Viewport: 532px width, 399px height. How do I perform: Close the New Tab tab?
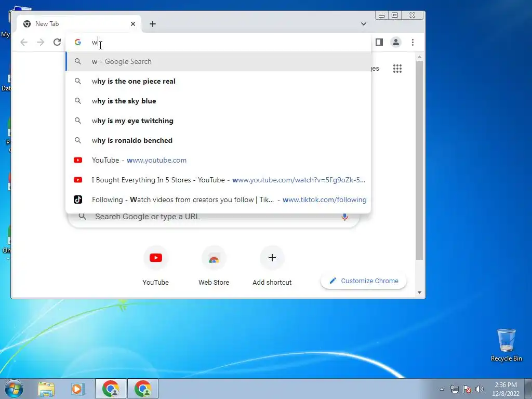tap(133, 24)
